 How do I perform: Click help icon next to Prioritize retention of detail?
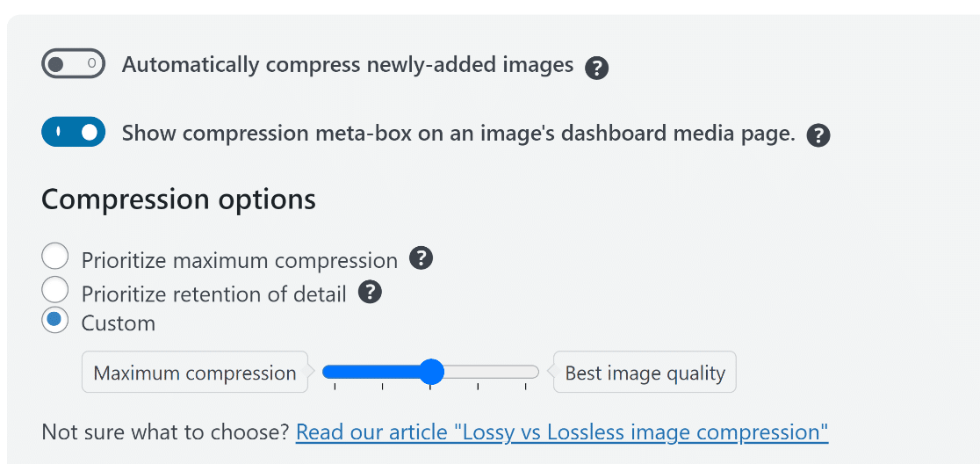click(x=370, y=292)
